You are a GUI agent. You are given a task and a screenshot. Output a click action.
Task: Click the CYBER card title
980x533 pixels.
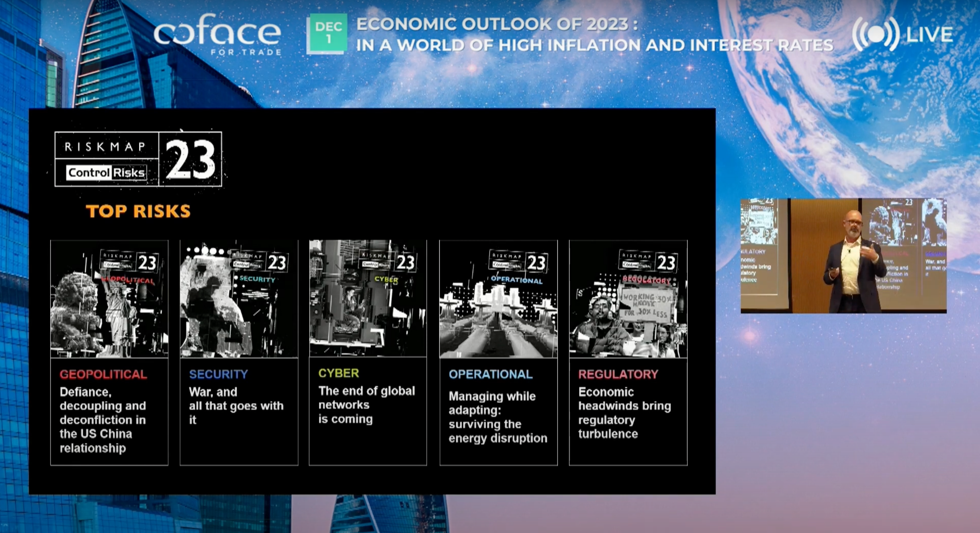pyautogui.click(x=339, y=373)
